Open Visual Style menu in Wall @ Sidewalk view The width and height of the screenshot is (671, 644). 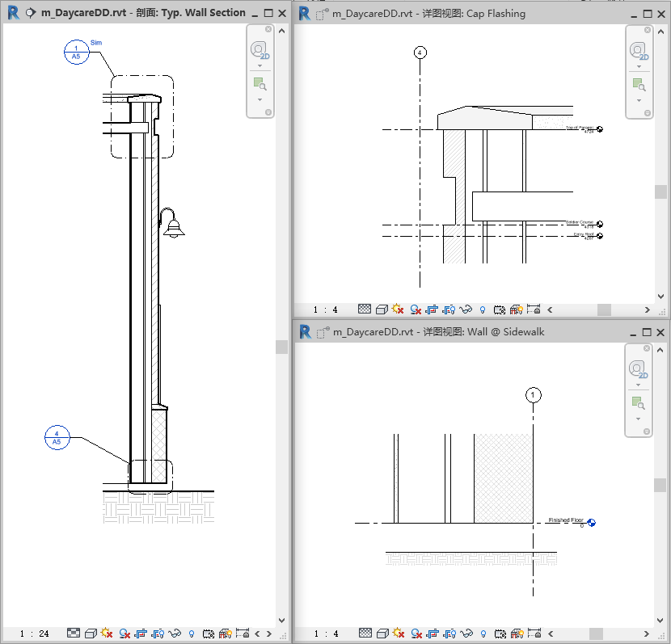pyautogui.click(x=382, y=633)
